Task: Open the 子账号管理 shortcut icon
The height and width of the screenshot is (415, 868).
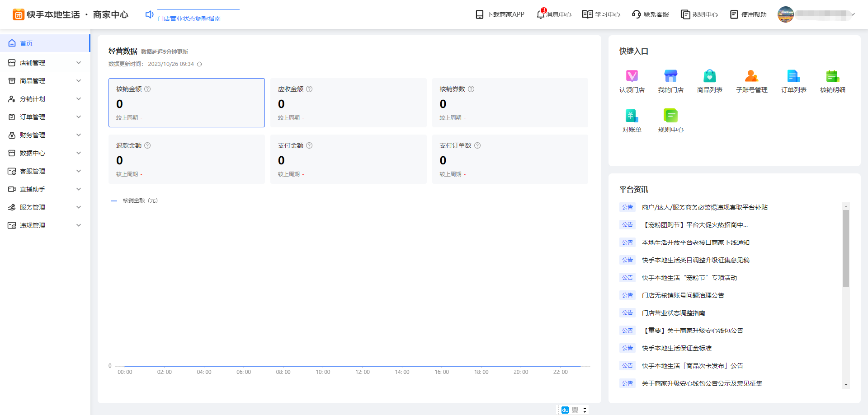Action: 751,76
